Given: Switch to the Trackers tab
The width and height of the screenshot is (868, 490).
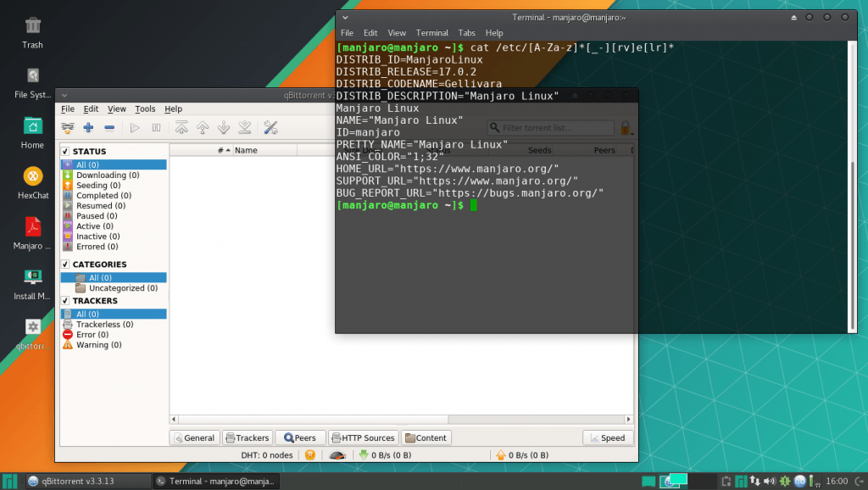Looking at the screenshot, I should pyautogui.click(x=247, y=437).
